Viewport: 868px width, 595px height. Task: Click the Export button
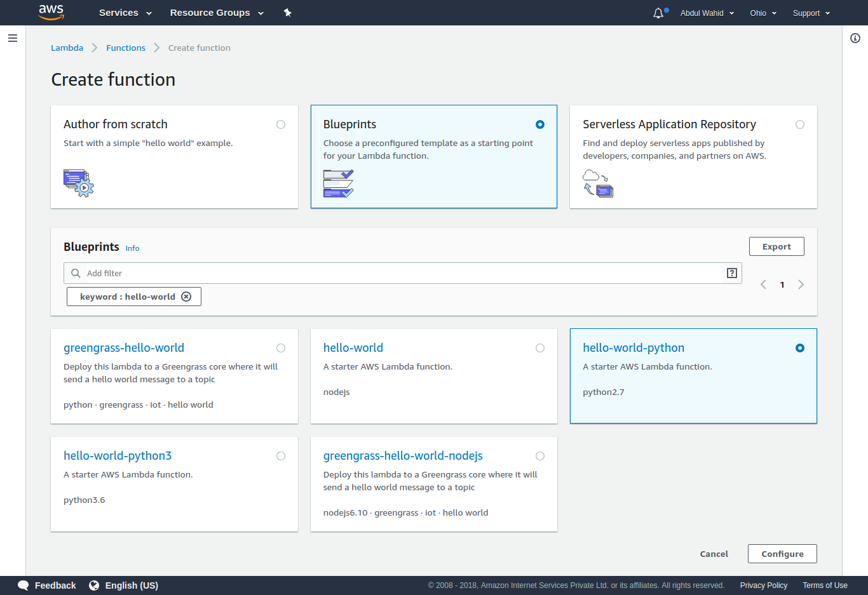click(776, 246)
